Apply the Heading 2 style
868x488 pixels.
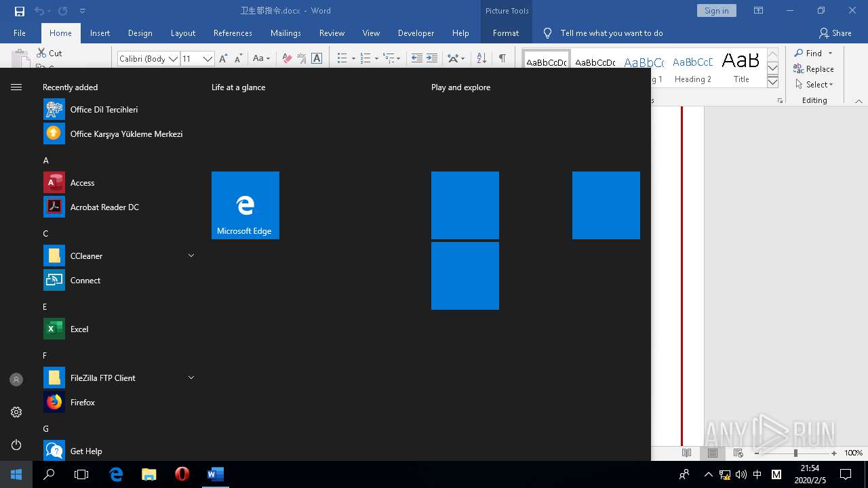tap(692, 68)
